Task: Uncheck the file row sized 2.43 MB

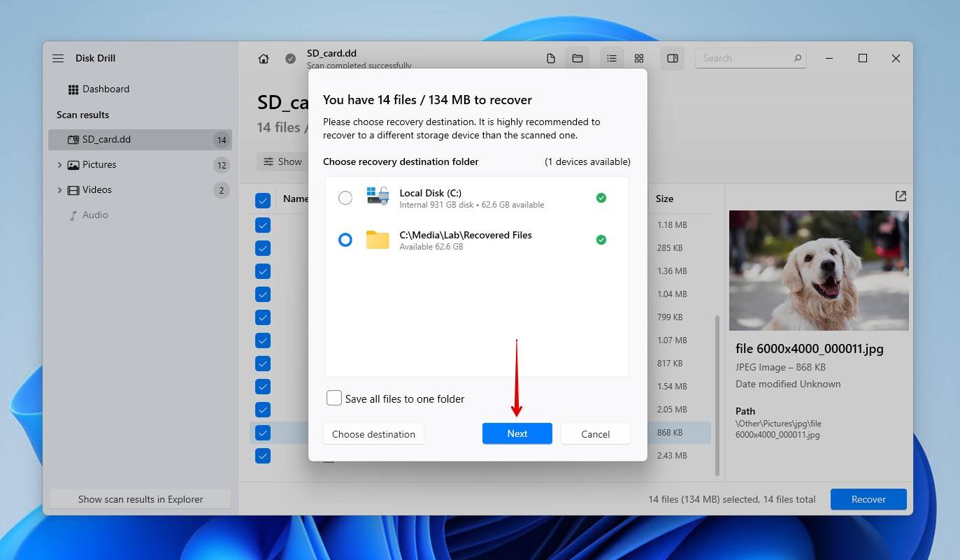Action: click(x=263, y=456)
